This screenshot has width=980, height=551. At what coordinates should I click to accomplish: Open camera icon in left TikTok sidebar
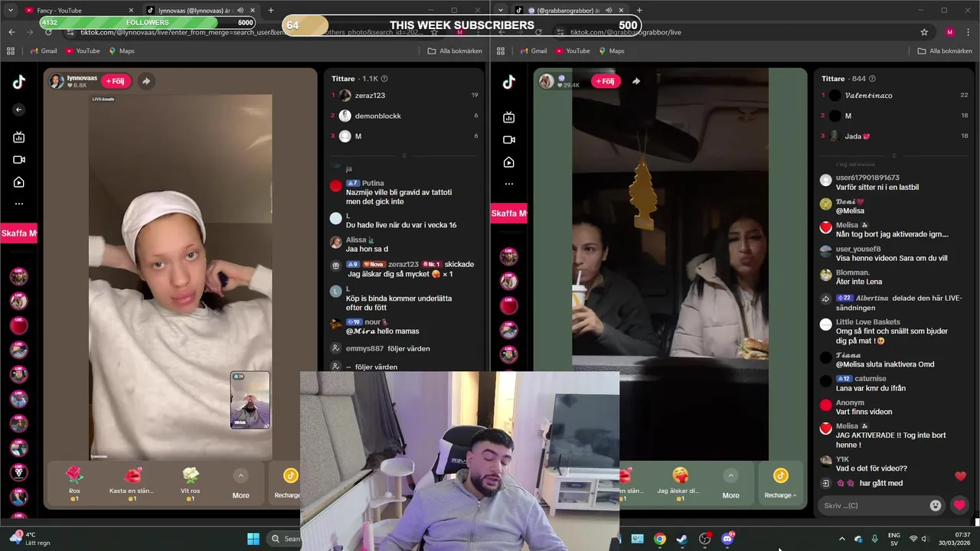click(x=19, y=160)
